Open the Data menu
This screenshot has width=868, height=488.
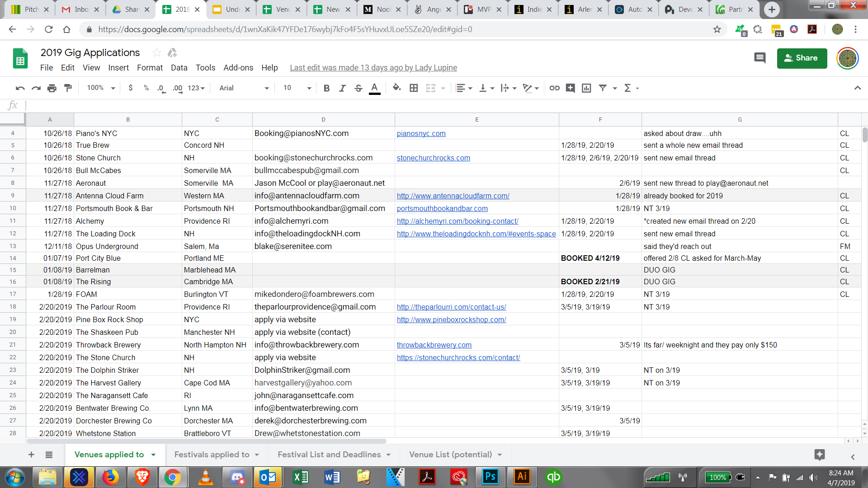(179, 68)
